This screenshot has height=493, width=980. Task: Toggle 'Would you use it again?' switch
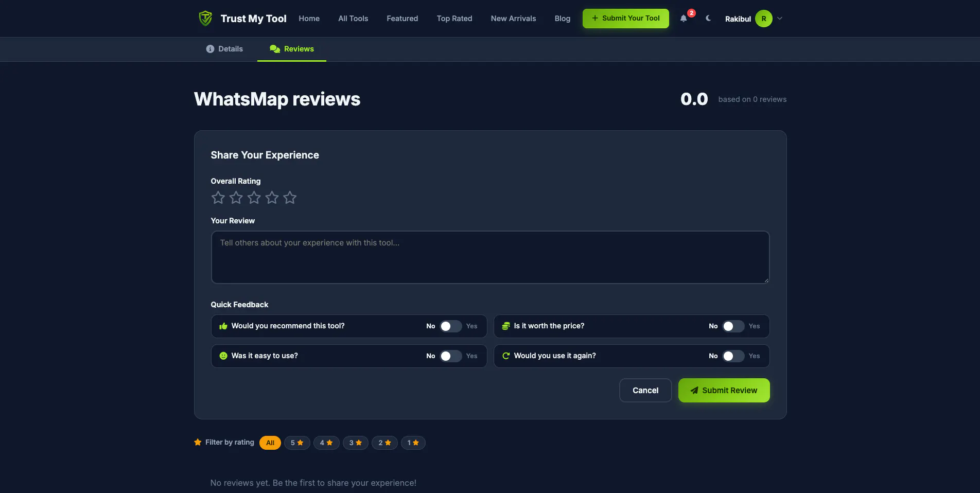tap(733, 356)
